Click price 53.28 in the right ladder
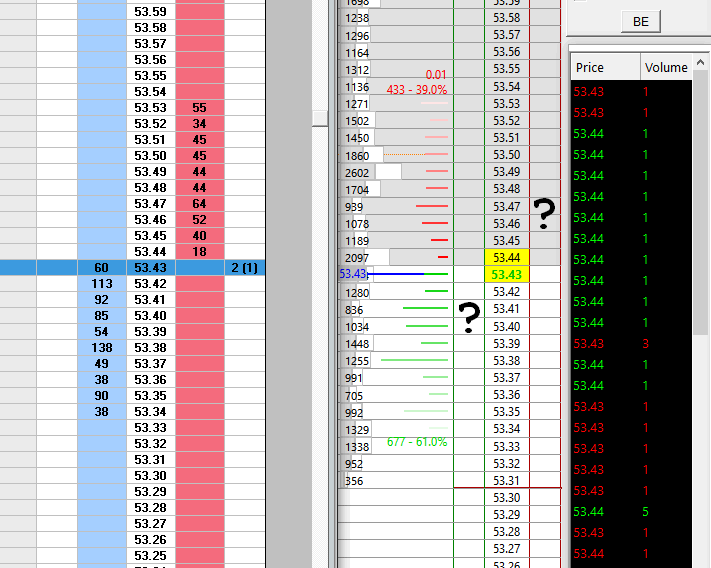This screenshot has width=711, height=568. click(x=506, y=532)
